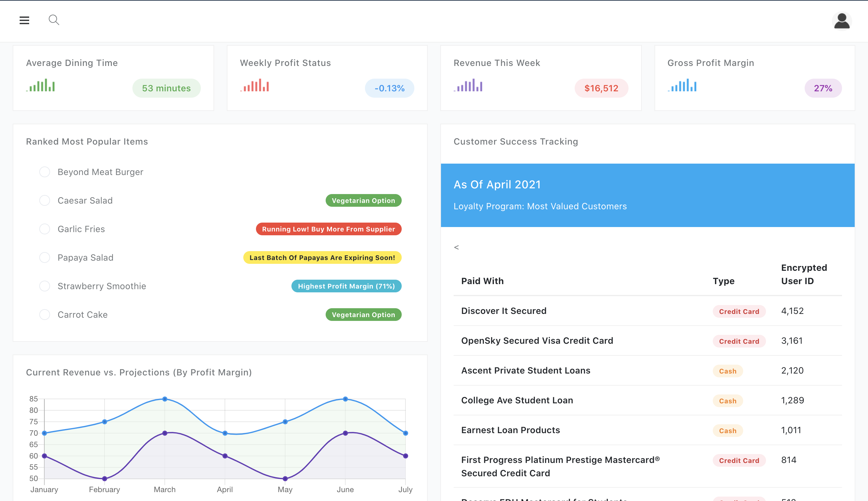The image size is (868, 501).
Task: Click the search magnifier icon
Action: [54, 20]
